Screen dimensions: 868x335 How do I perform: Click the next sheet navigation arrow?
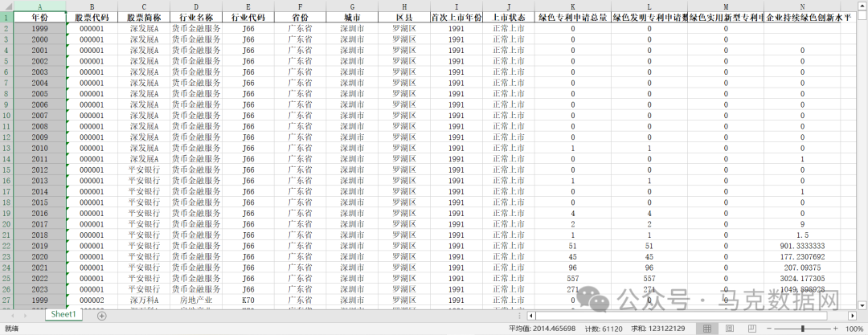pos(26,316)
